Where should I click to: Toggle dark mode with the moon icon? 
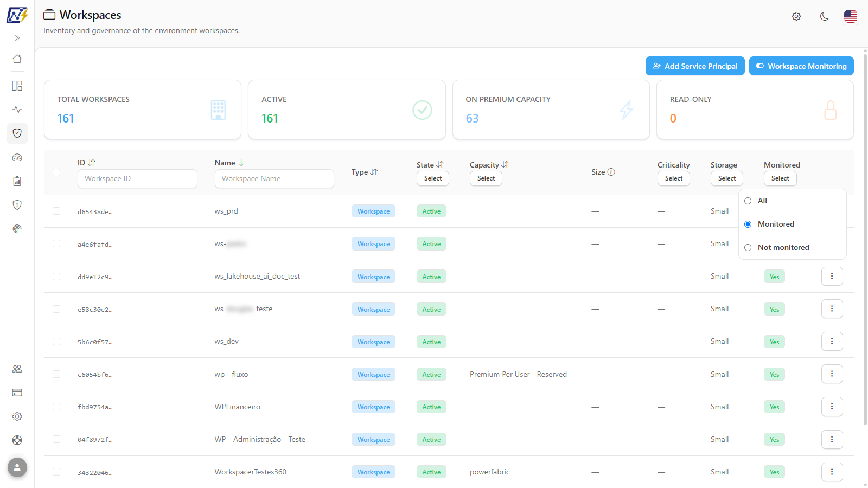click(x=824, y=16)
